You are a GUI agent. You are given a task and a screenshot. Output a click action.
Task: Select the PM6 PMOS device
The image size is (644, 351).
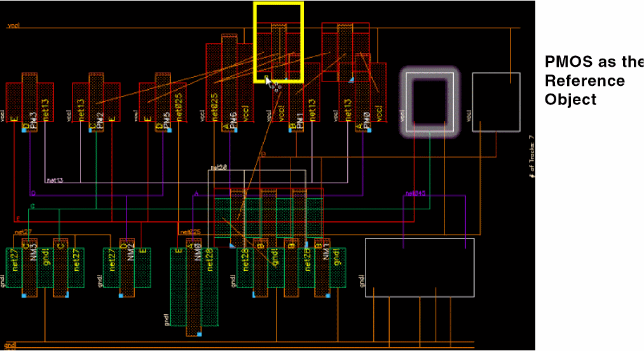[229, 83]
